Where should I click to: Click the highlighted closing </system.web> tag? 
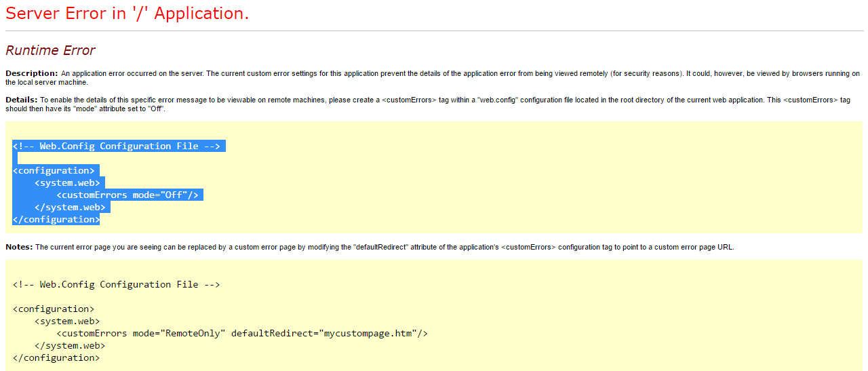pos(70,208)
